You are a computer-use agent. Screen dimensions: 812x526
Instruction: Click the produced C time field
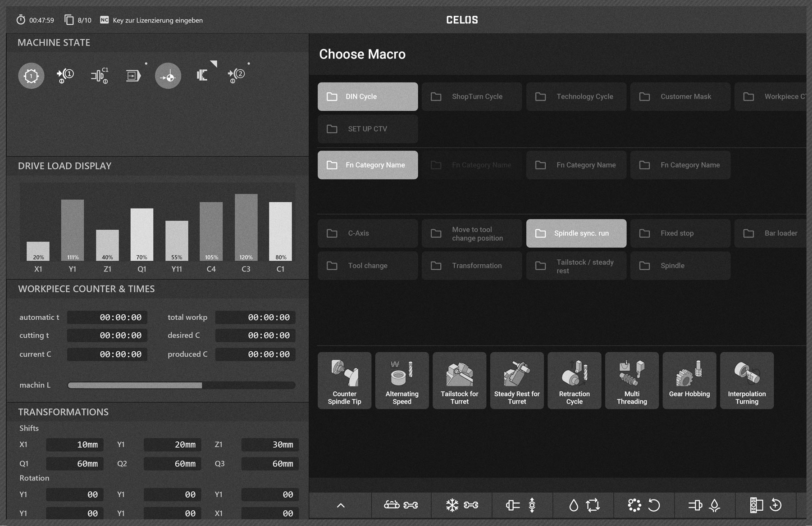255,354
